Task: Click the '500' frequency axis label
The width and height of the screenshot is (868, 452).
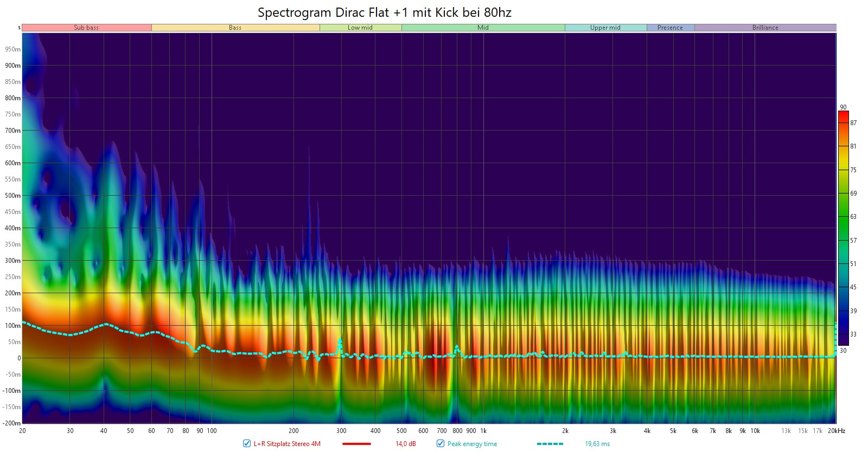Action: (401, 431)
